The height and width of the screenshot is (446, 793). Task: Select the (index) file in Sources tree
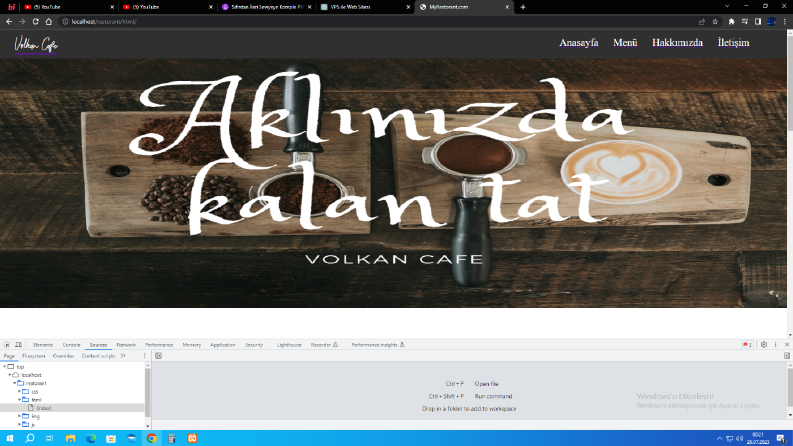pos(43,408)
